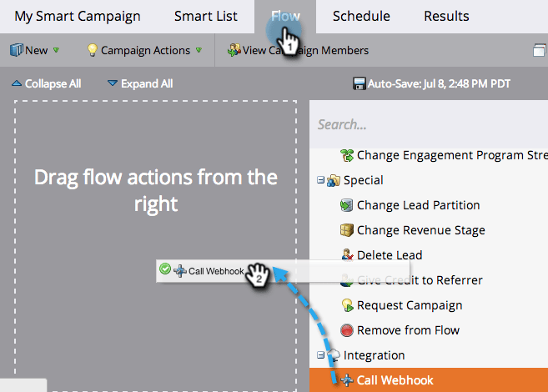Click the Change Revenue Stage icon
Viewport: 548px width, 392px height.
(x=347, y=230)
